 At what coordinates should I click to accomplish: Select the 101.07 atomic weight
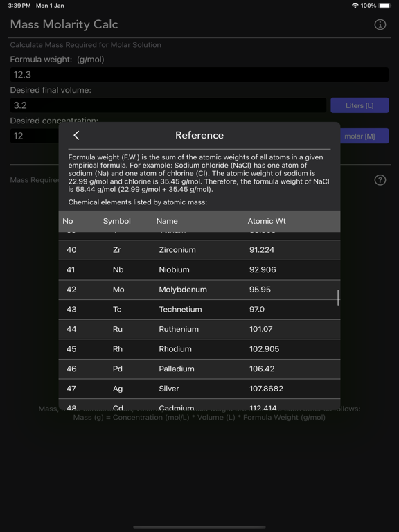coord(261,329)
